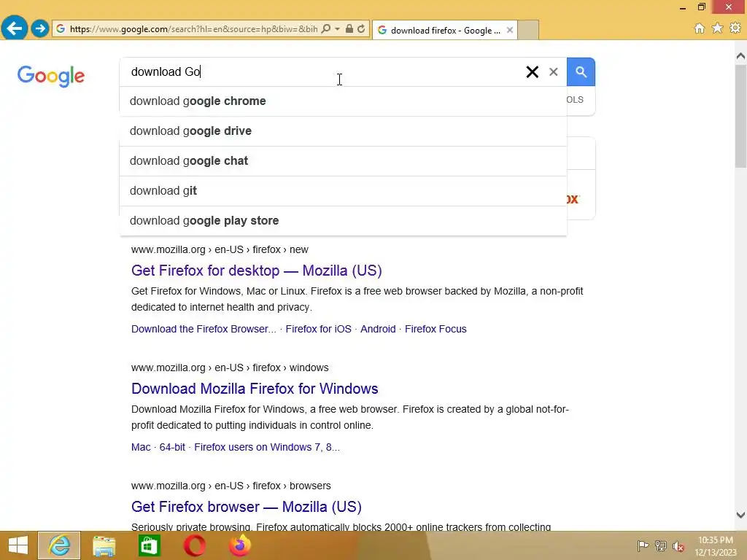Click the Internet Explorer taskbar icon

coord(59,545)
